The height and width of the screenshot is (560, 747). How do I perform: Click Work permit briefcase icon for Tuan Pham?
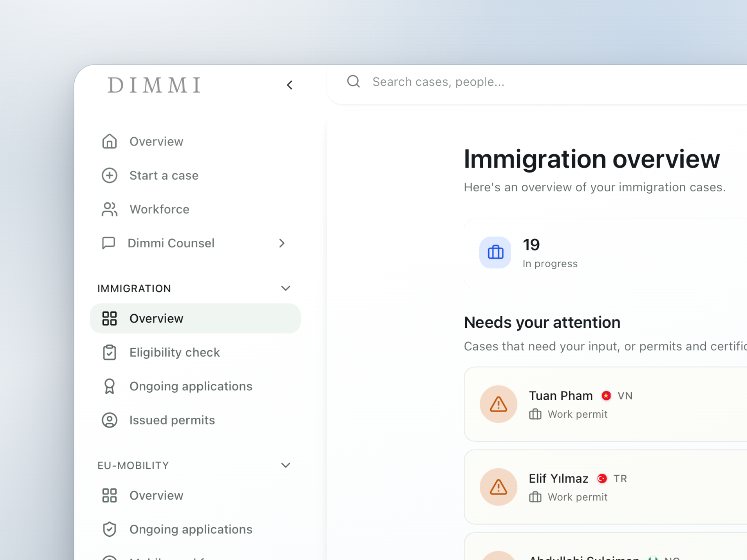pos(535,414)
